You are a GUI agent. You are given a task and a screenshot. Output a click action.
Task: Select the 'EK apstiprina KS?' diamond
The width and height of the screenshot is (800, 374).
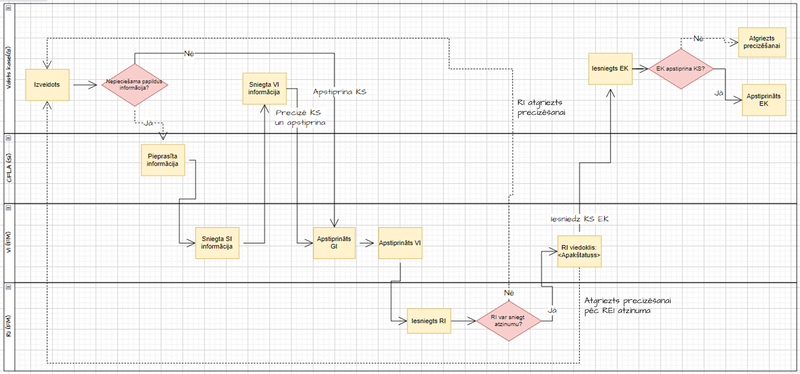[x=681, y=69]
